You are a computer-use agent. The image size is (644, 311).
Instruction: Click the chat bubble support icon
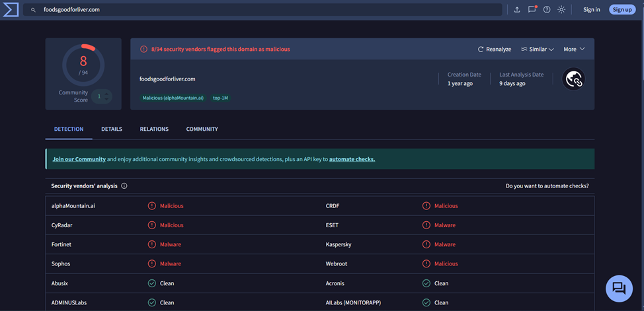[x=619, y=289]
